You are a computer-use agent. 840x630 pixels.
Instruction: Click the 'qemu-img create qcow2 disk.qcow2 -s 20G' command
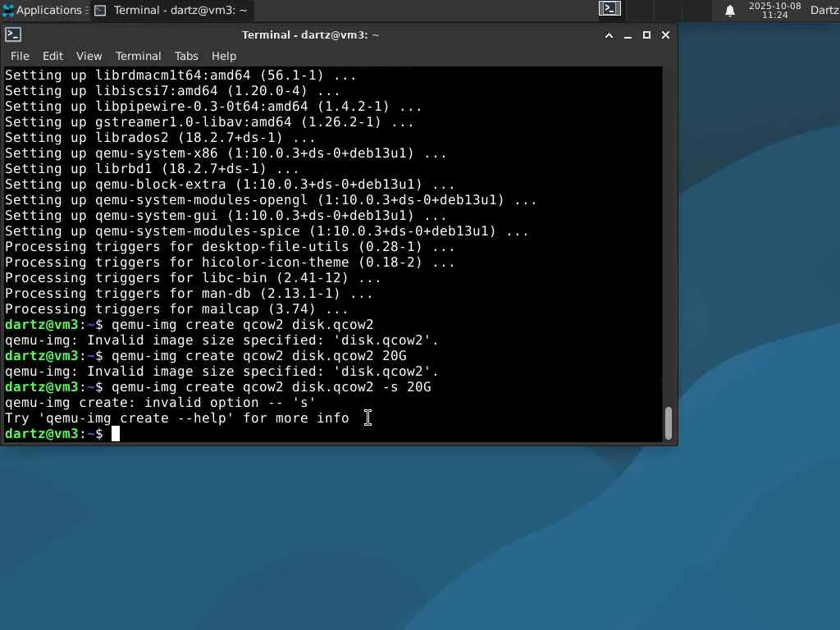click(271, 387)
